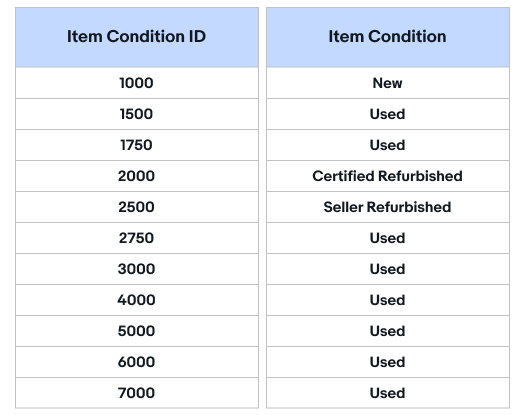
Task: Select Used cell in 5000 row
Action: coord(388,331)
